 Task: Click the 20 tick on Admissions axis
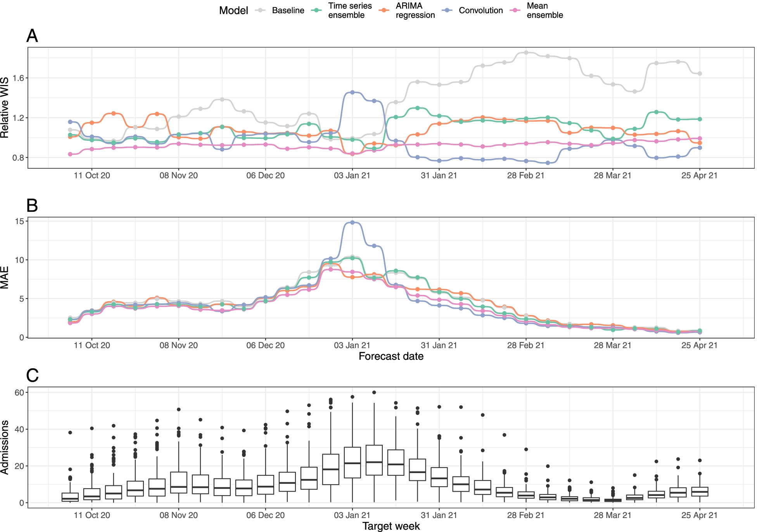click(x=19, y=466)
